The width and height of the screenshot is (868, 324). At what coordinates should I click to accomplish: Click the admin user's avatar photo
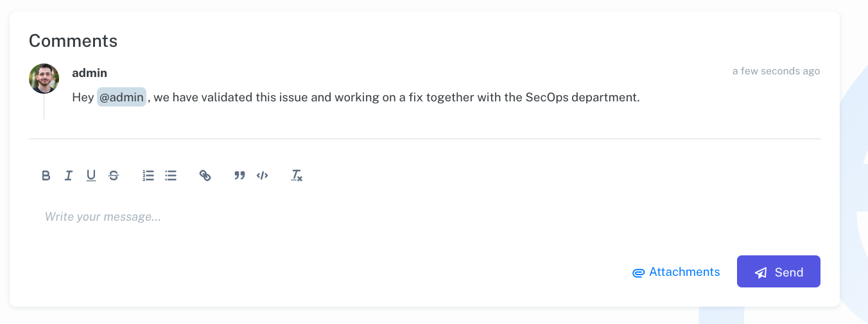click(x=44, y=78)
